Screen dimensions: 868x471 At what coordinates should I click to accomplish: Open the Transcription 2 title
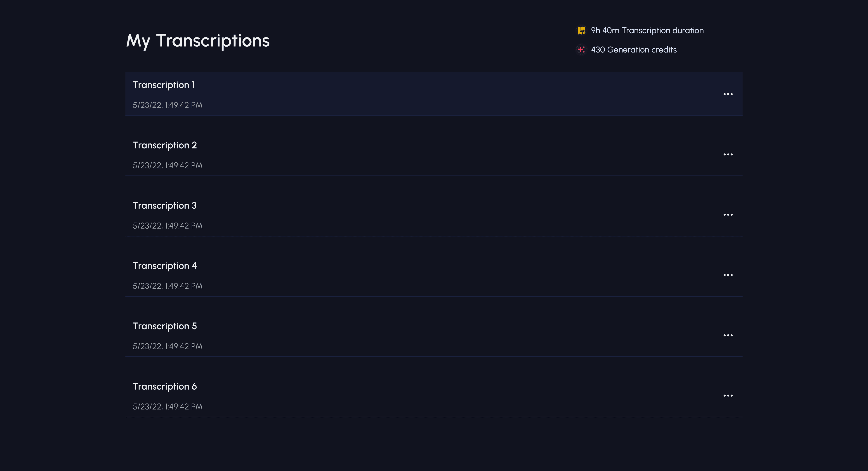point(164,145)
